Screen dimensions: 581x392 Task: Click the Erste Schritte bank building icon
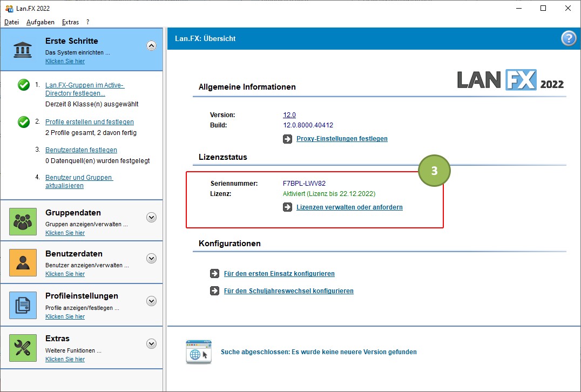coord(23,50)
